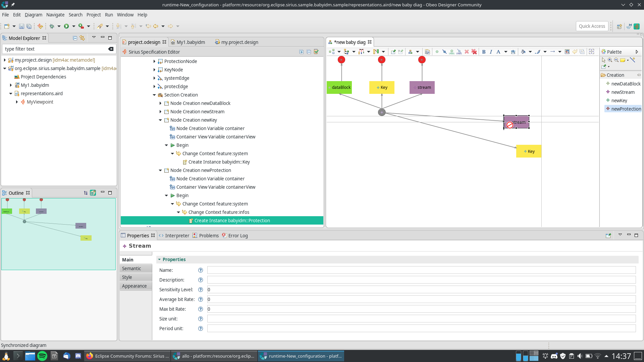This screenshot has height=362, width=644.
Task: Select the Zoom Out palette tool
Action: tap(616, 60)
